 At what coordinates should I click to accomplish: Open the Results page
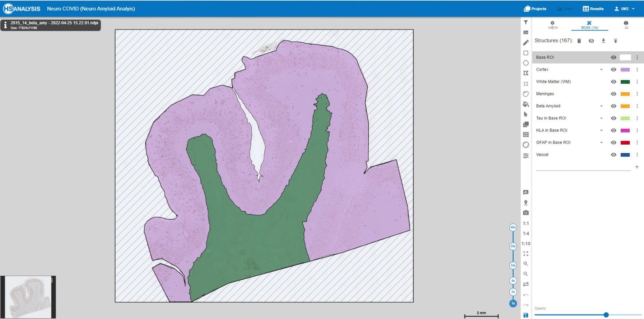click(x=593, y=9)
